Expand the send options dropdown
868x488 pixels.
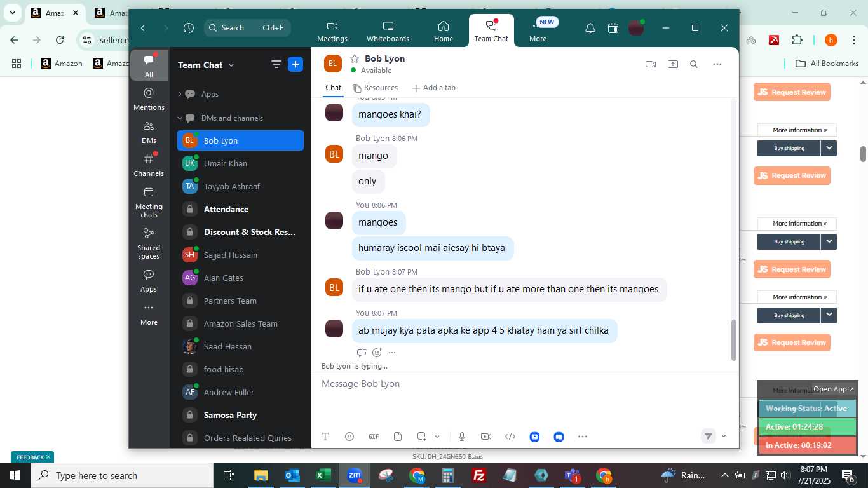click(x=724, y=436)
